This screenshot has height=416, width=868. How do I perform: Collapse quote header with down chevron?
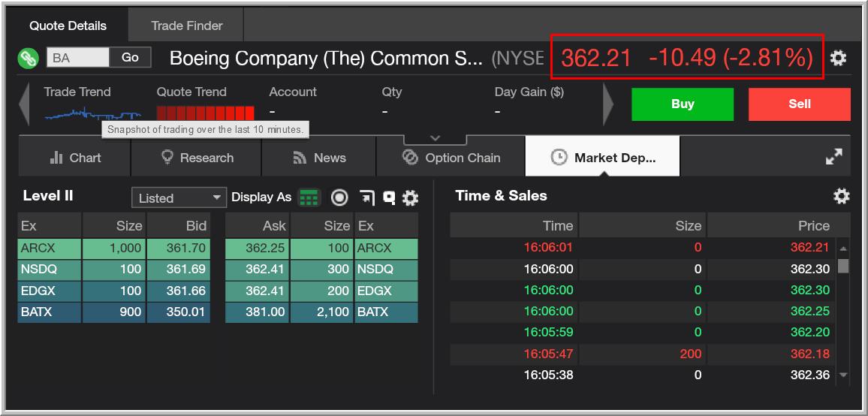(x=435, y=138)
